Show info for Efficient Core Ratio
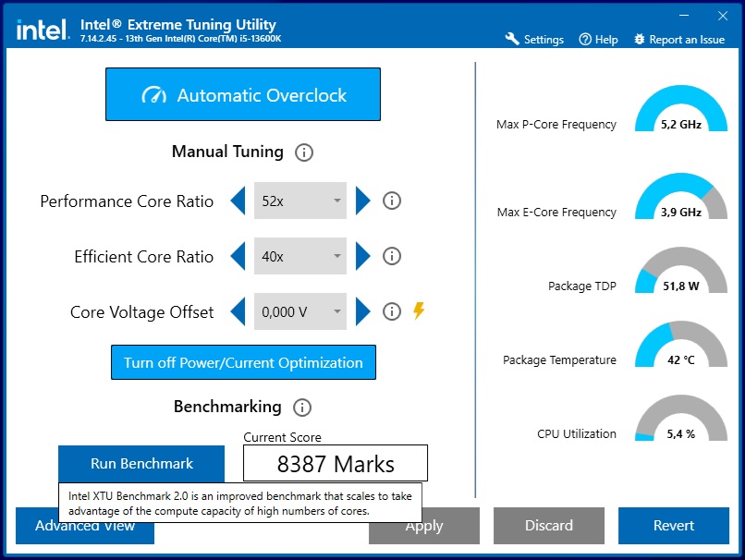 point(392,256)
